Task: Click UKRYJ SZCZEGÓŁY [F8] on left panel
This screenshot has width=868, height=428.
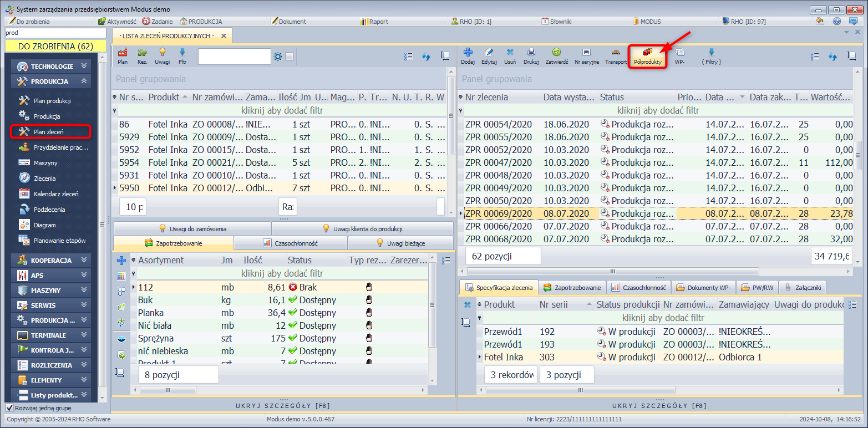Action: [x=283, y=406]
